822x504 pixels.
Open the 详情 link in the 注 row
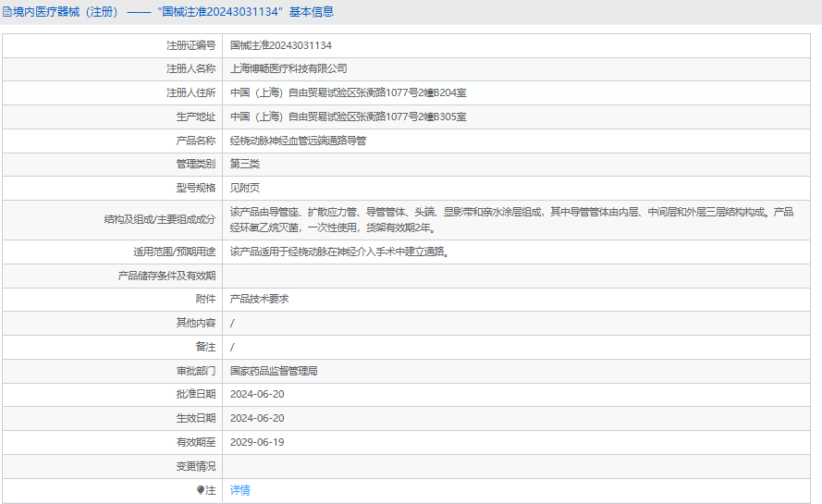coord(240,490)
